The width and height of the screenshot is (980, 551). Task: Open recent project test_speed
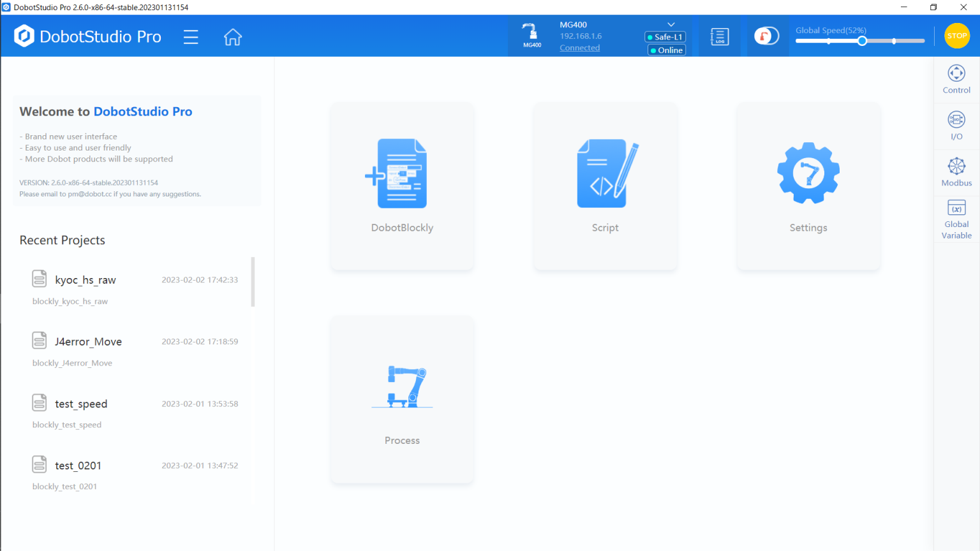tap(81, 404)
